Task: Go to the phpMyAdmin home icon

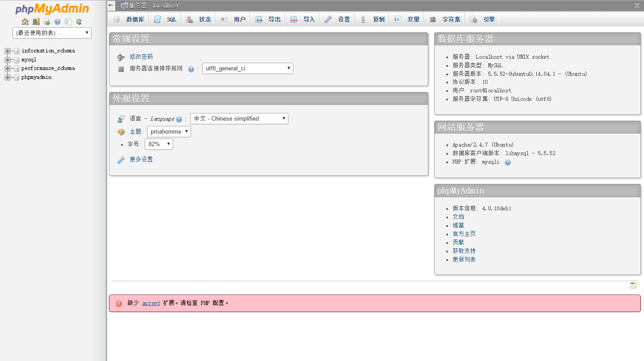Action: pyautogui.click(x=25, y=22)
